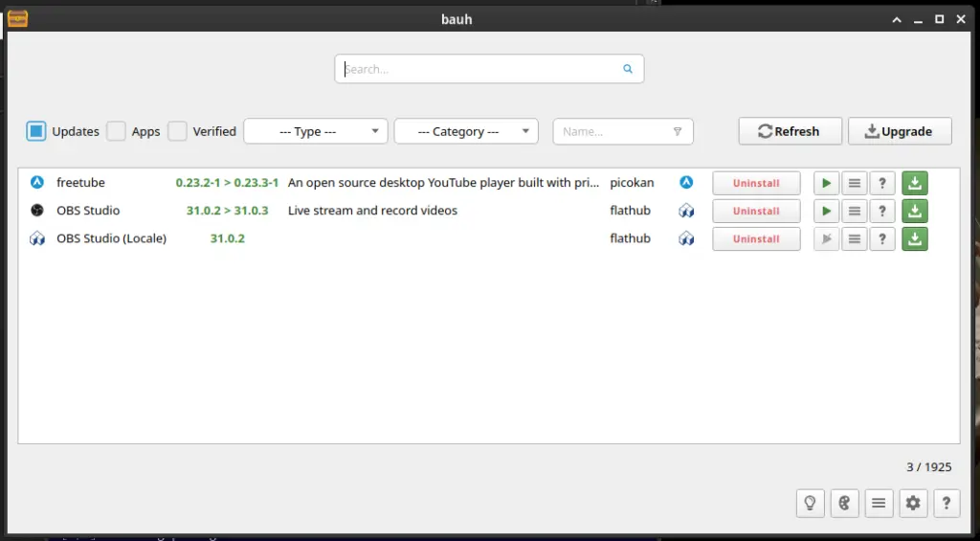980x541 pixels.
Task: Click the OBS Studio app logo icon
Action: (x=37, y=210)
